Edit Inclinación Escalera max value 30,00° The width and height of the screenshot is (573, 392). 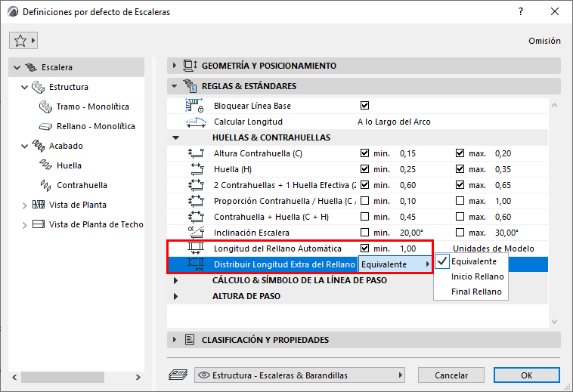tap(506, 233)
